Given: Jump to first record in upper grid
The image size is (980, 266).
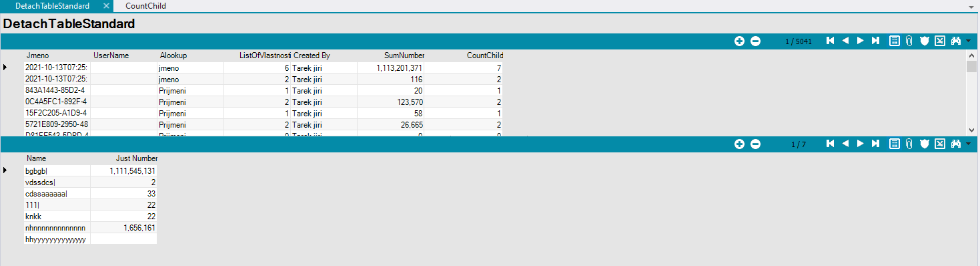Looking at the screenshot, I should pos(830,41).
